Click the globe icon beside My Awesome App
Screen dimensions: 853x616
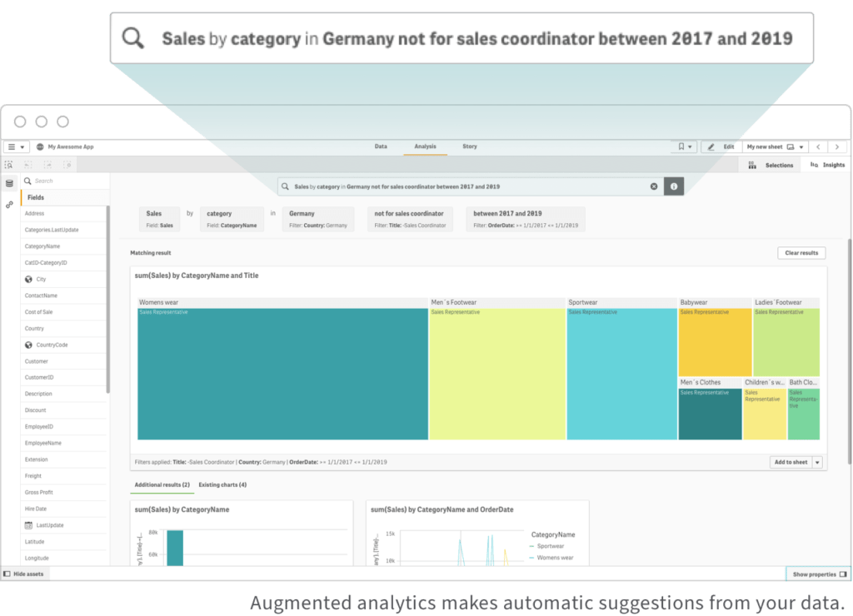click(40, 147)
